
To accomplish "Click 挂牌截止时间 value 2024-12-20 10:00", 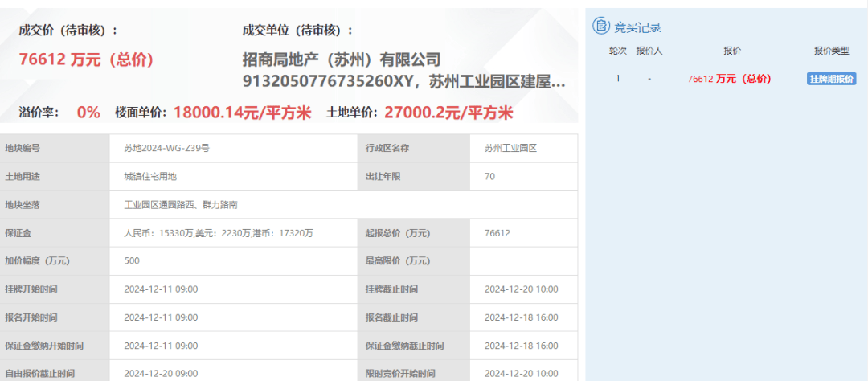I will pyautogui.click(x=521, y=289).
